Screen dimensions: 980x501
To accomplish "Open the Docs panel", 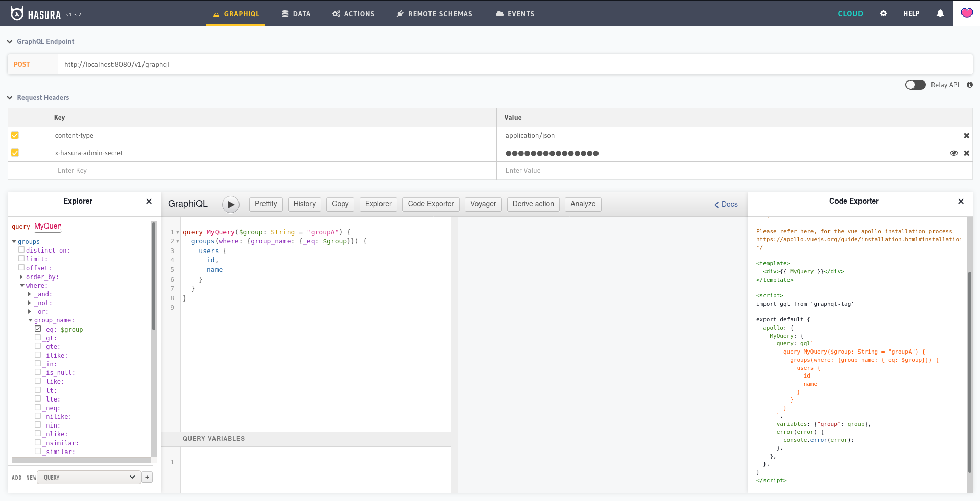I will tap(726, 204).
